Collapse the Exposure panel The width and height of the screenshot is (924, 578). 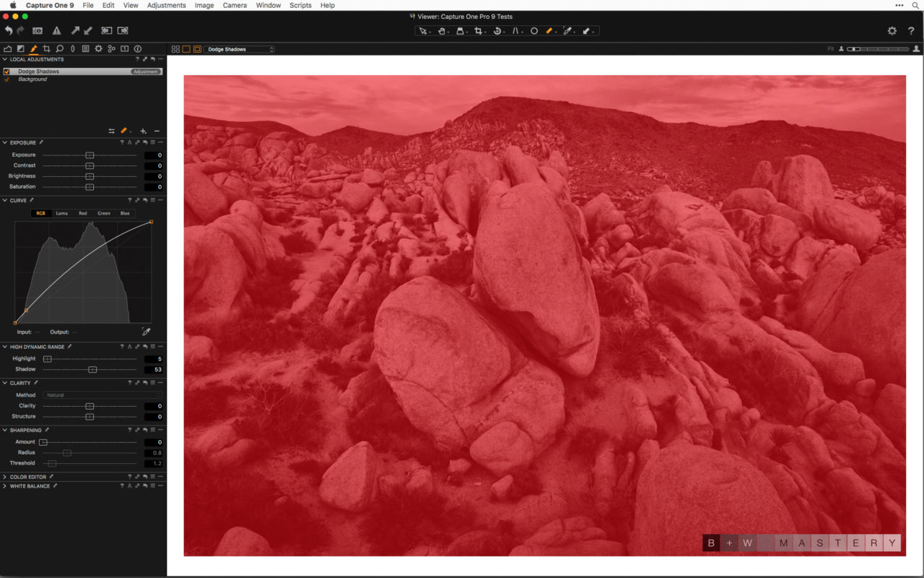(x=5, y=142)
